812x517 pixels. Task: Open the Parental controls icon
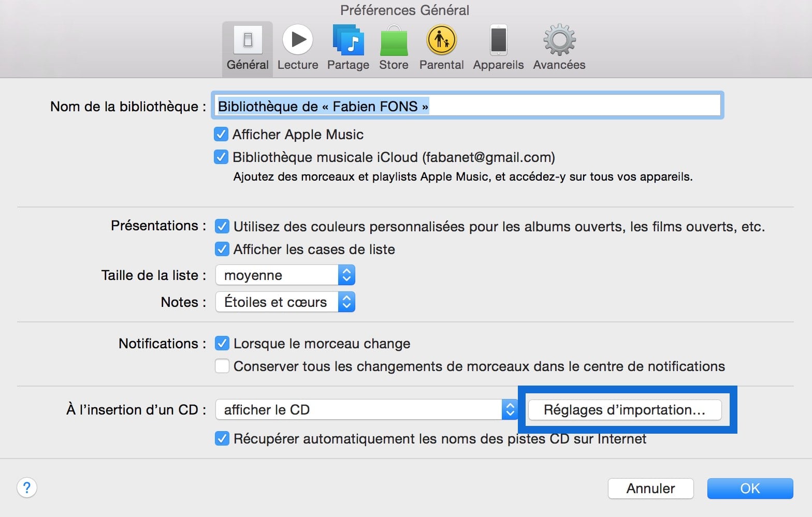(x=441, y=40)
